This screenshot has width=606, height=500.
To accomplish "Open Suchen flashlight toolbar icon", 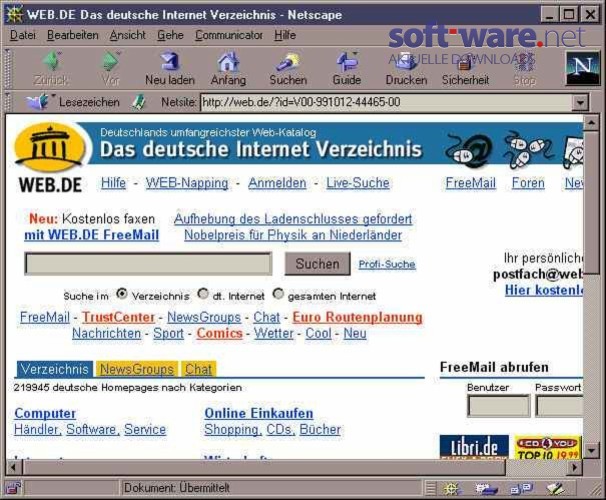I will [288, 61].
